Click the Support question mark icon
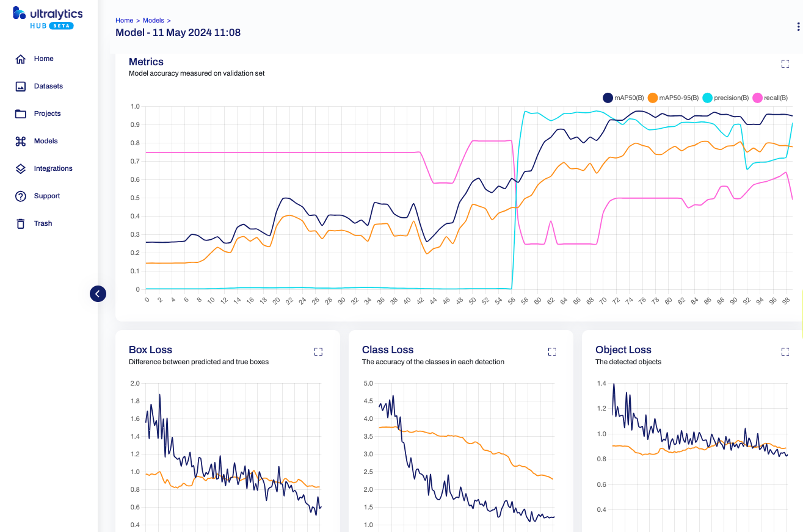 (x=21, y=196)
